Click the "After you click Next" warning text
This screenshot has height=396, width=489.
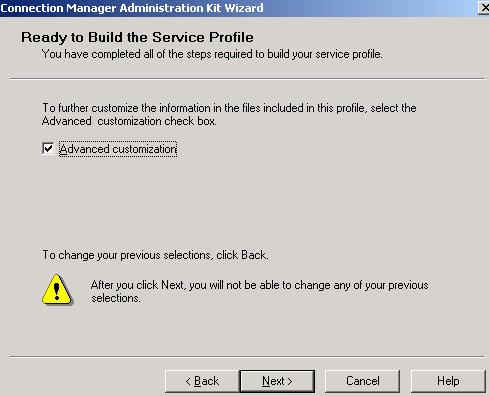pos(260,285)
